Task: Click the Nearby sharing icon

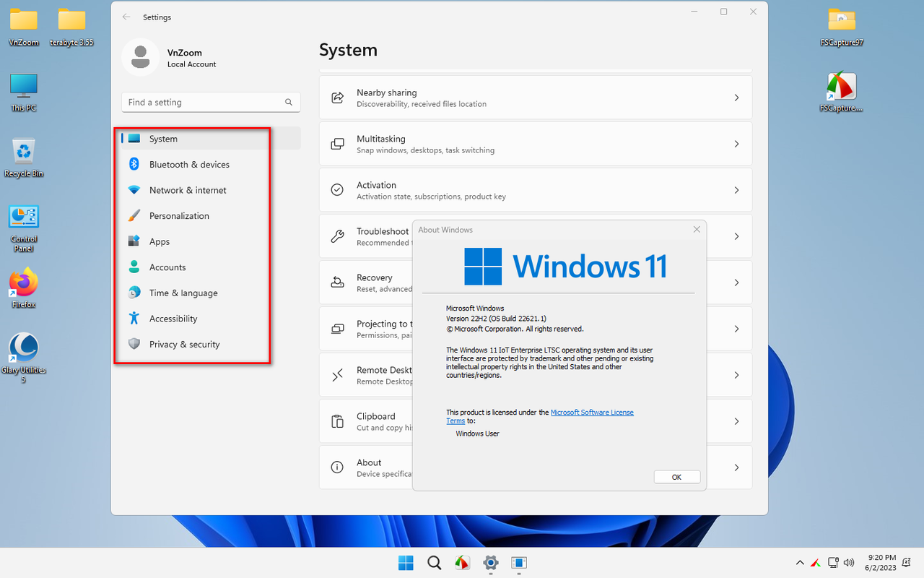Action: point(337,98)
